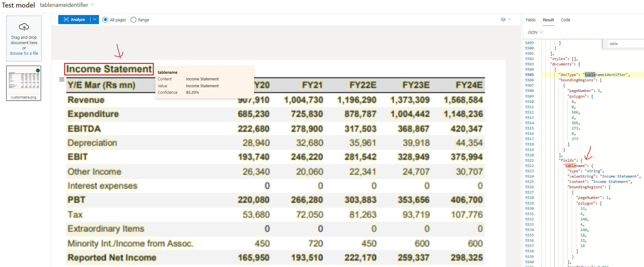Image resolution: width=644 pixels, height=267 pixels.
Task: Select the customtable.png thumbnail
Action: coord(24,83)
